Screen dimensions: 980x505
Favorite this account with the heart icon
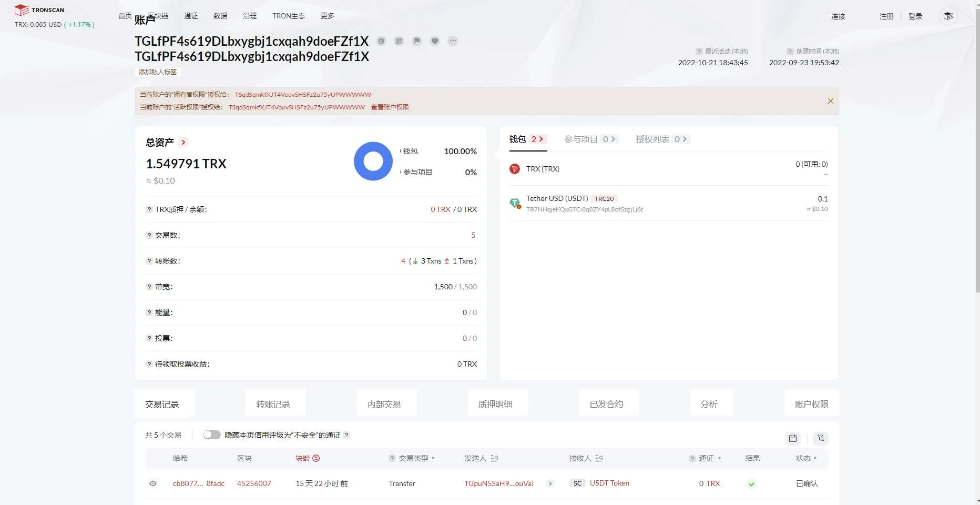pos(435,41)
